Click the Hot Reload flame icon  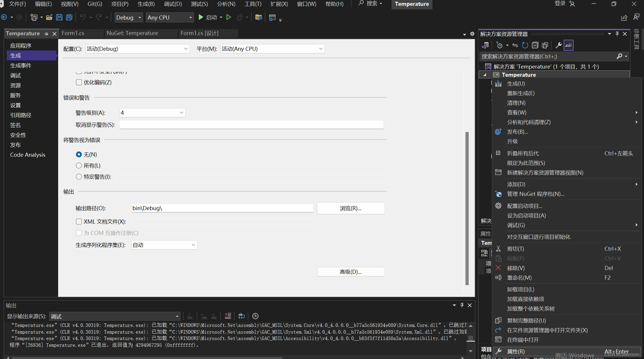[240, 18]
